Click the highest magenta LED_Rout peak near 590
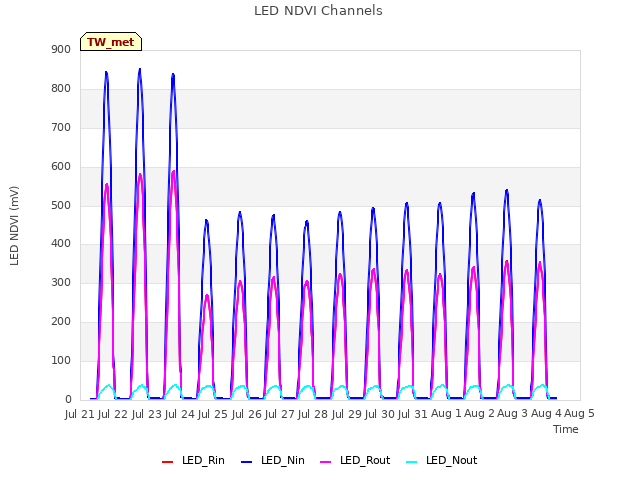This screenshot has height=480, width=640. 173,172
